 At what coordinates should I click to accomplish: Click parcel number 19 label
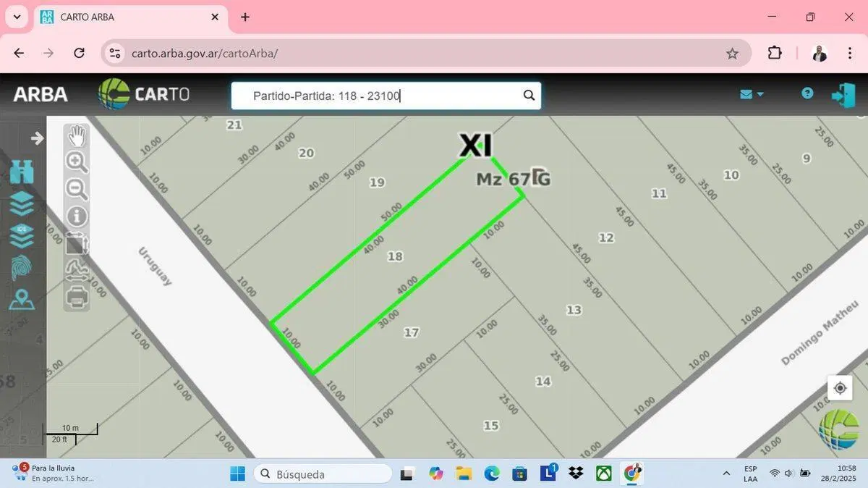[377, 182]
